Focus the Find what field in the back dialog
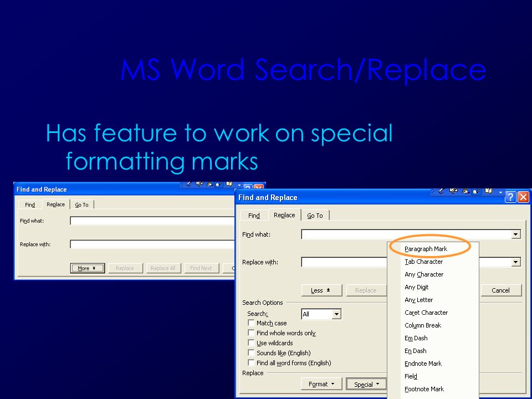Viewport: 532px width, 399px height. click(x=152, y=221)
